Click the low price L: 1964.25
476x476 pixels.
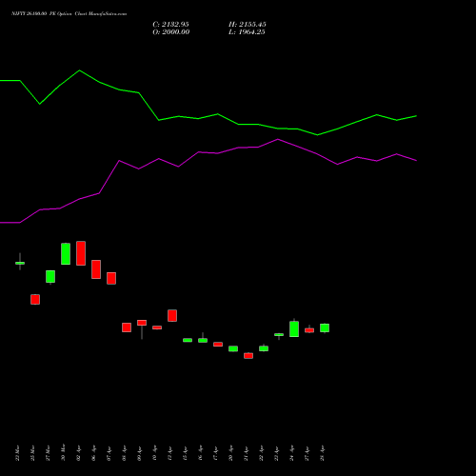pos(247,32)
